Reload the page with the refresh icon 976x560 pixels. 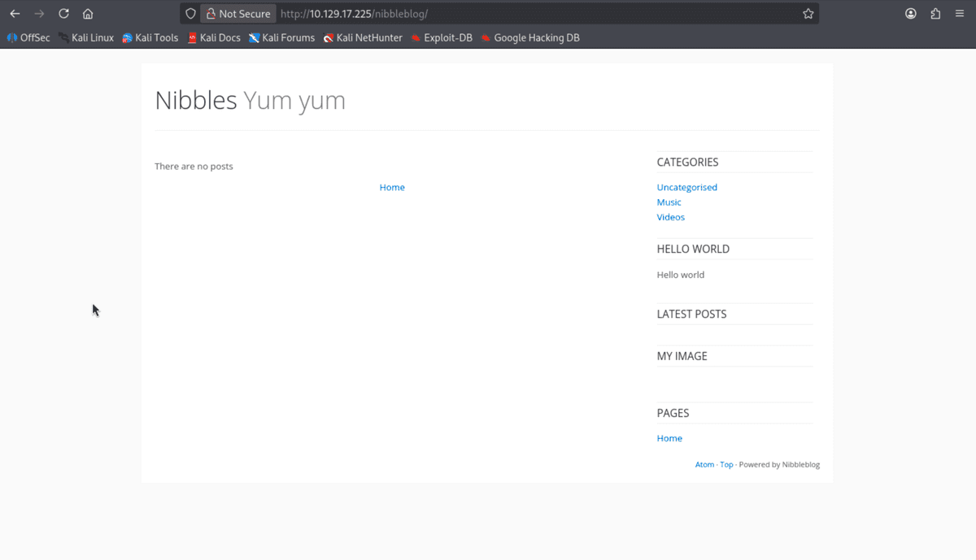point(63,14)
